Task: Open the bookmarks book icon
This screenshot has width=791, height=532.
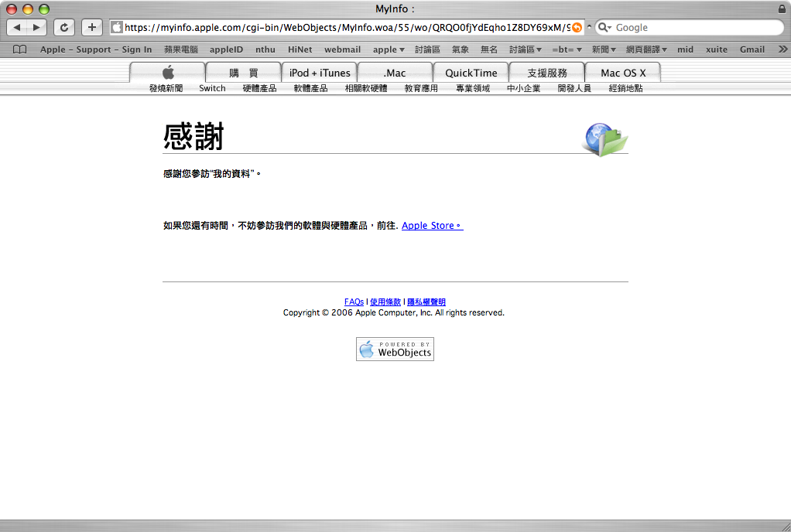Action: coord(19,49)
